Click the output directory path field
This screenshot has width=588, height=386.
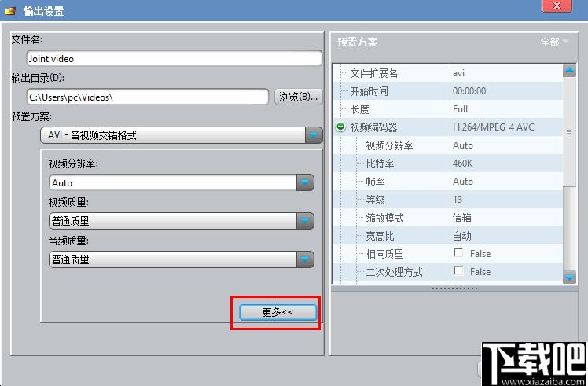click(x=148, y=97)
